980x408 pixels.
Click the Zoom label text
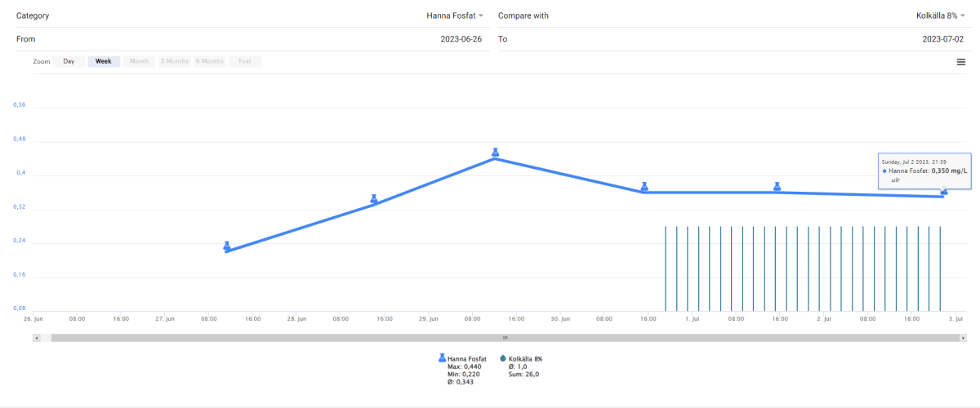click(42, 61)
